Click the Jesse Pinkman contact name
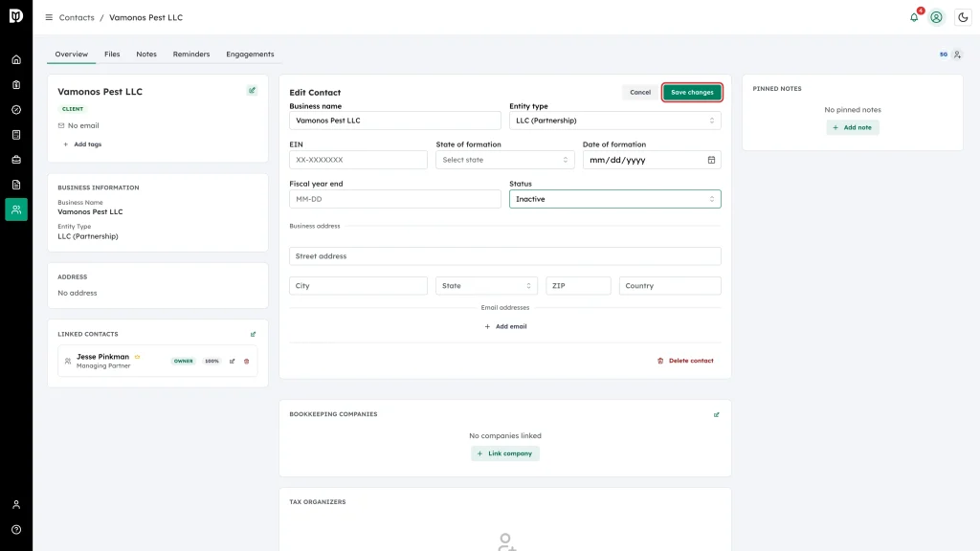Image resolution: width=980 pixels, height=551 pixels. pos(102,357)
